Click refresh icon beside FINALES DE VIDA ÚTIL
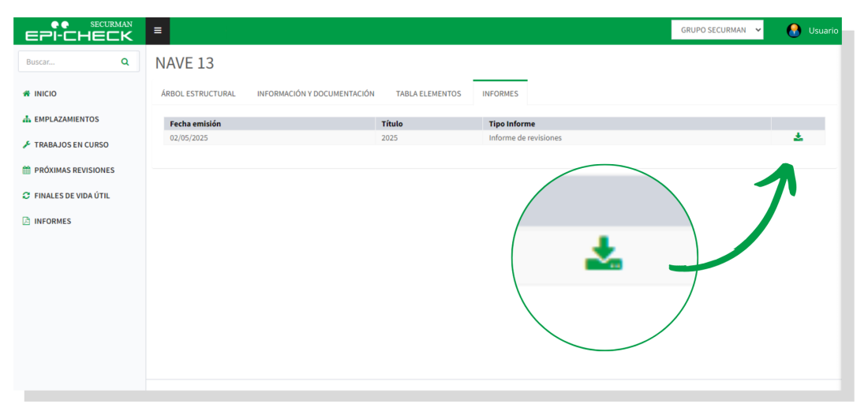868x419 pixels. click(x=27, y=196)
